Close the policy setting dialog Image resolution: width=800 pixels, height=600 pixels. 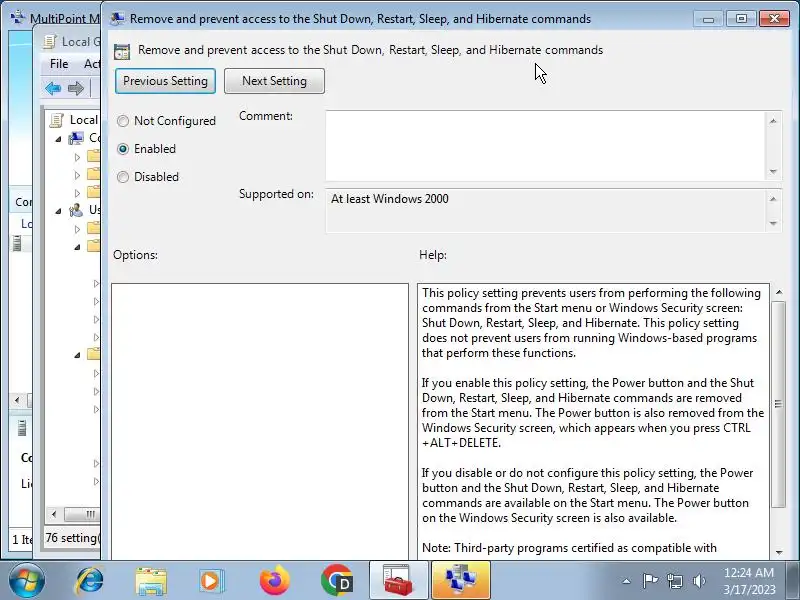pos(774,19)
